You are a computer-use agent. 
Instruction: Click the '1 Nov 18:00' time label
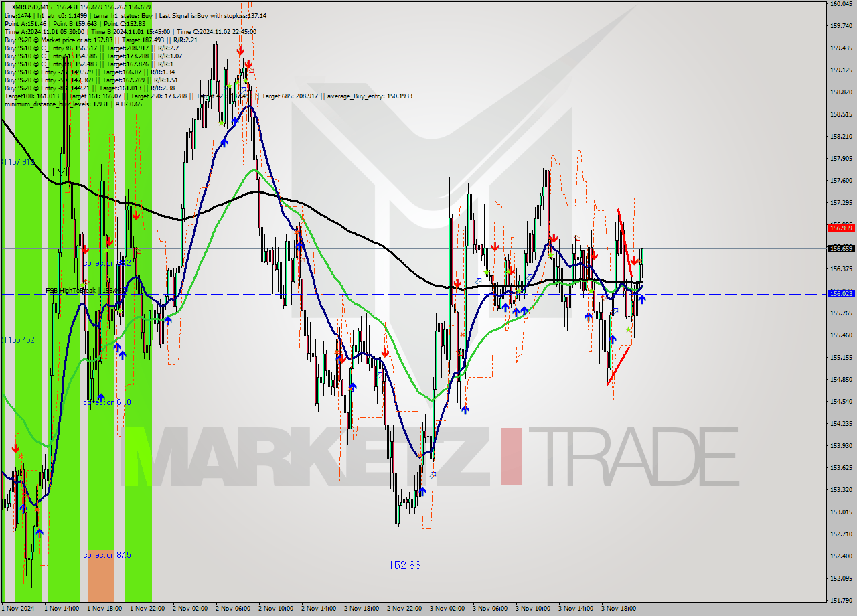click(106, 609)
